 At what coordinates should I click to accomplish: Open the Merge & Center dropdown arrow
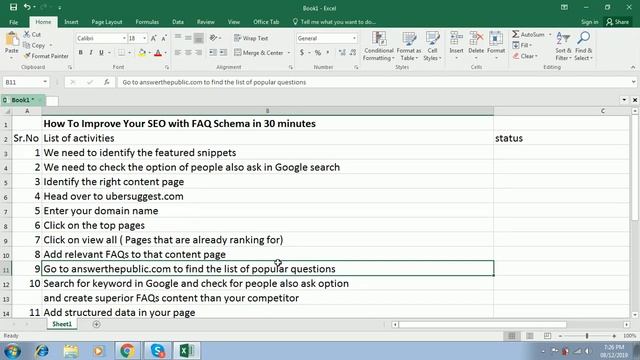point(289,53)
